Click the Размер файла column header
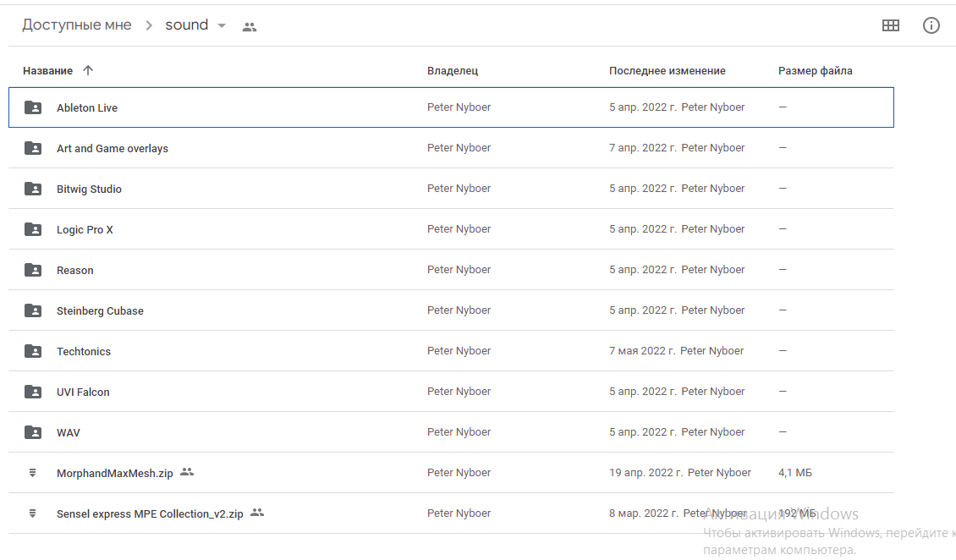This screenshot has width=956, height=560. click(816, 71)
